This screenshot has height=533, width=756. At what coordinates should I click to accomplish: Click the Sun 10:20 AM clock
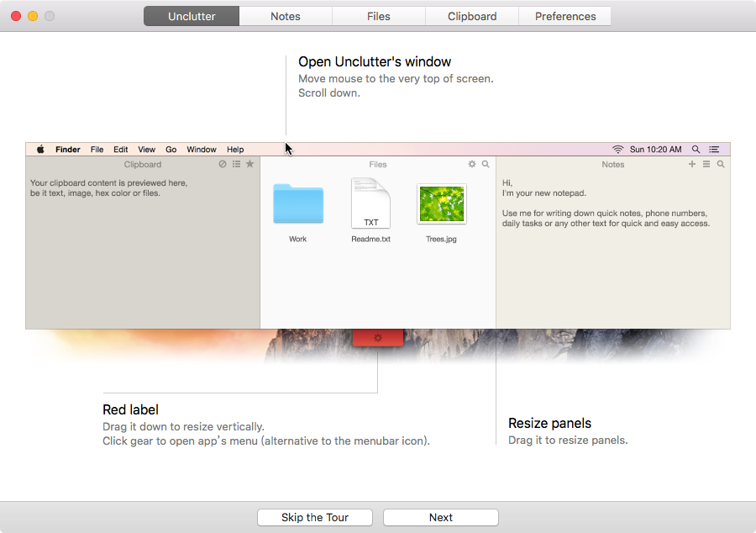click(x=656, y=150)
